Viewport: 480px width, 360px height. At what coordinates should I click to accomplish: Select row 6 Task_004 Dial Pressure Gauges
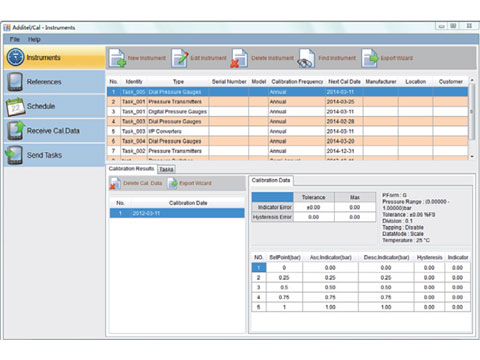287,141
